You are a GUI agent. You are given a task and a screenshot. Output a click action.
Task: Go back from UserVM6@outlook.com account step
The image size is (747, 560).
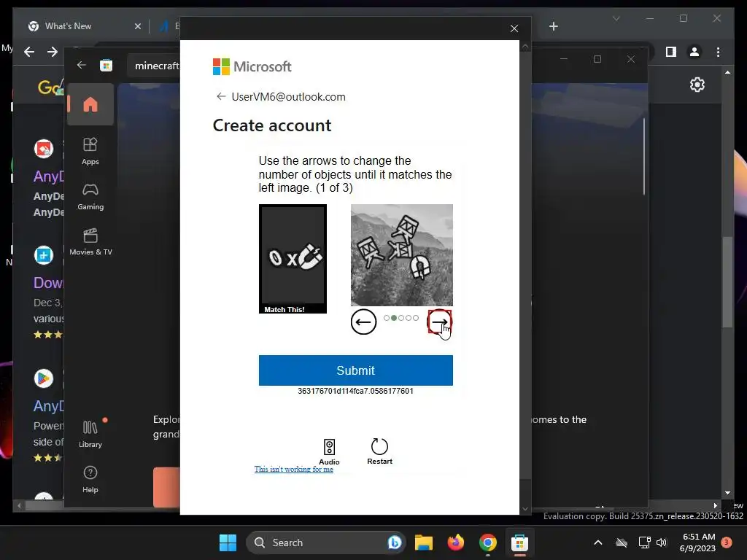click(220, 97)
